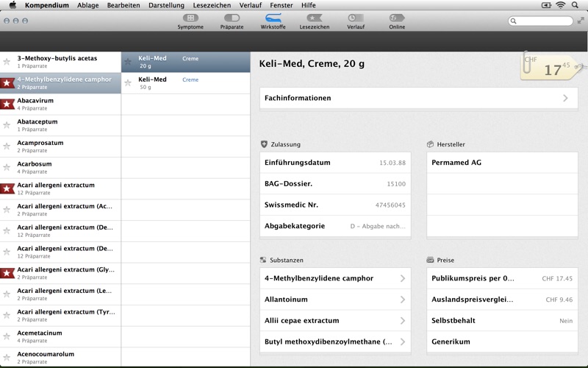
Task: Open 4-Methylbenzylidene camphor substance chevron
Action: pyautogui.click(x=402, y=278)
